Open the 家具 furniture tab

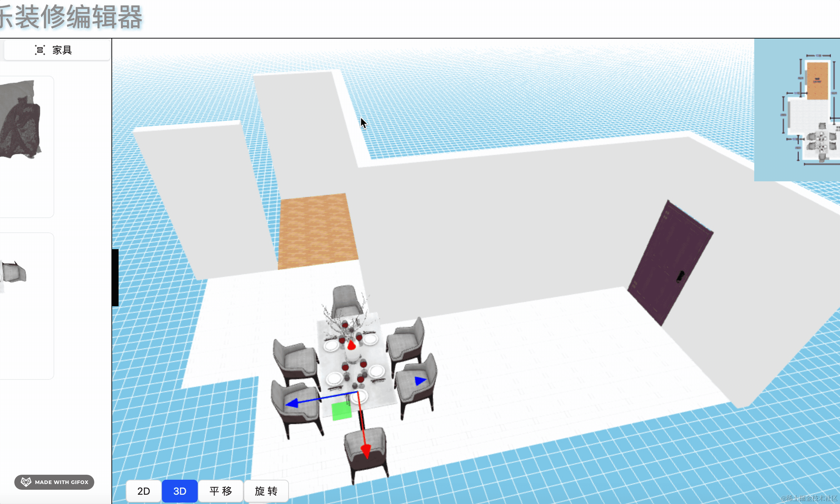pyautogui.click(x=56, y=50)
